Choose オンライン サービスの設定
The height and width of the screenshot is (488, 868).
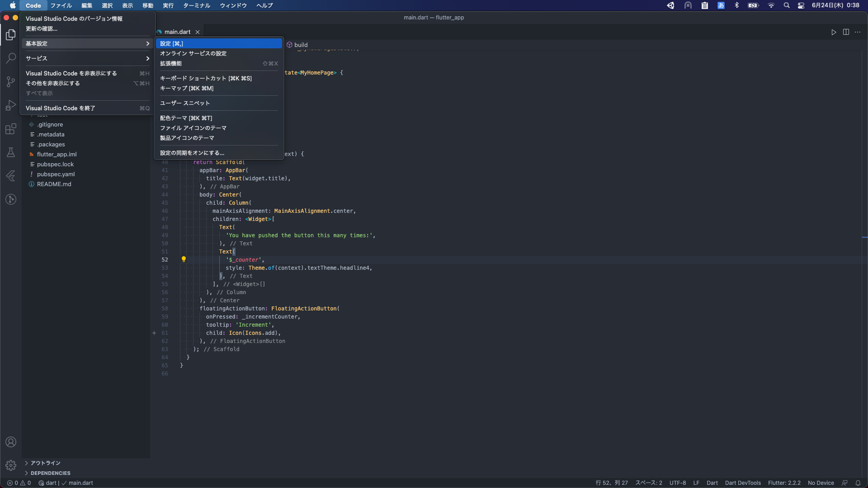[x=219, y=53]
